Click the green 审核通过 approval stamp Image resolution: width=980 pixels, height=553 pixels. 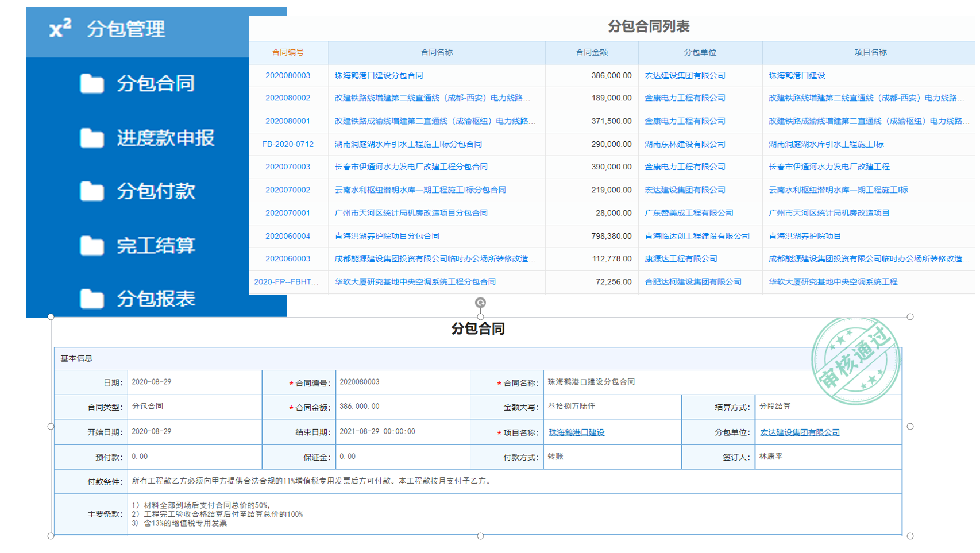coord(855,361)
